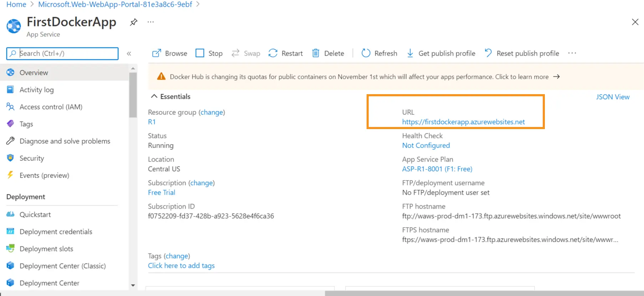This screenshot has width=644, height=296.
Task: Click the Deployment credentials icon
Action: coord(10,231)
